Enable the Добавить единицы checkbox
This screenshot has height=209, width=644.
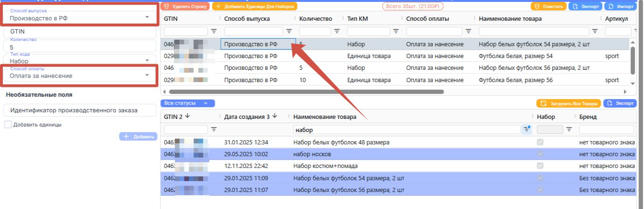(8, 125)
